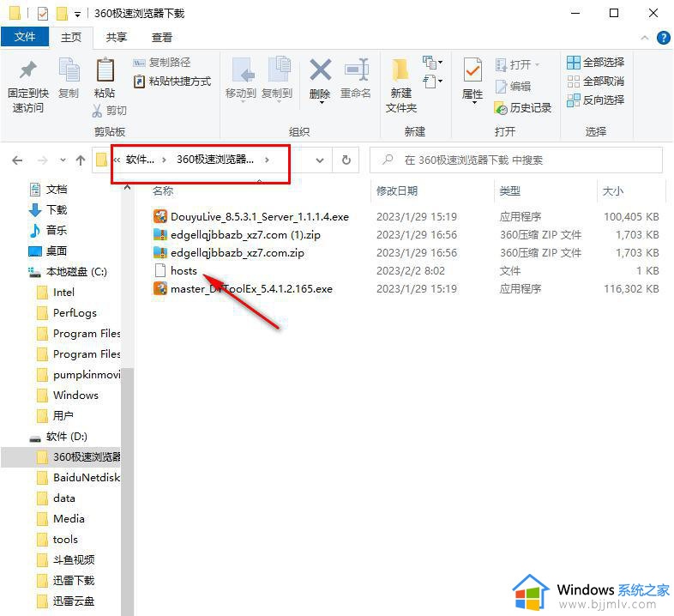Open Quick Access Toolbar customize dropdown
674x616 pixels.
77,15
